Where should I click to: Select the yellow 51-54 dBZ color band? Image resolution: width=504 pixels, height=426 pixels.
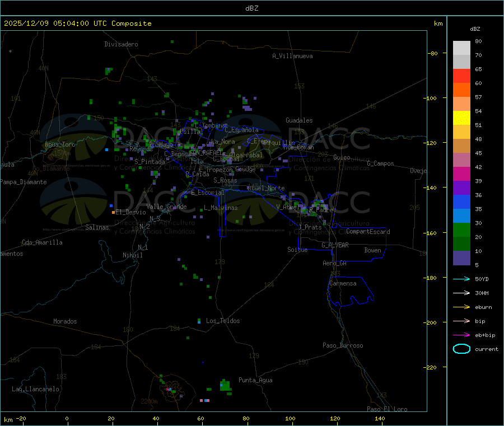[x=461, y=118]
